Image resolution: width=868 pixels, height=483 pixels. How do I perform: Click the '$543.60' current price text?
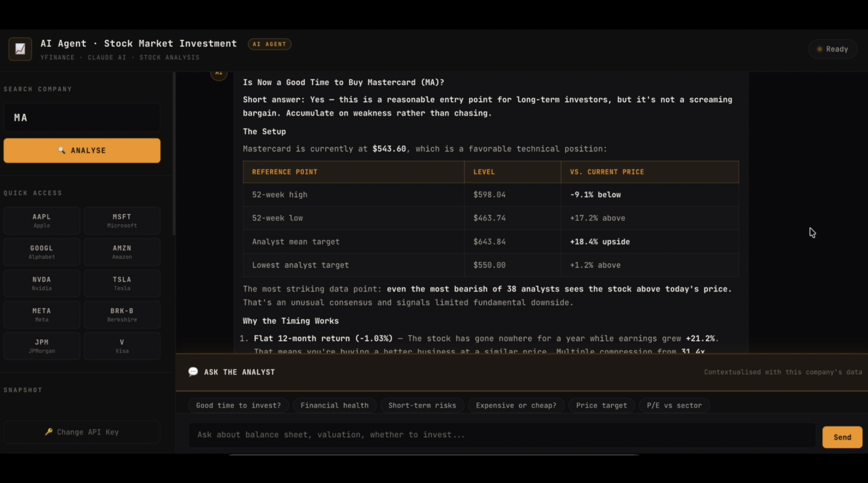tap(389, 149)
